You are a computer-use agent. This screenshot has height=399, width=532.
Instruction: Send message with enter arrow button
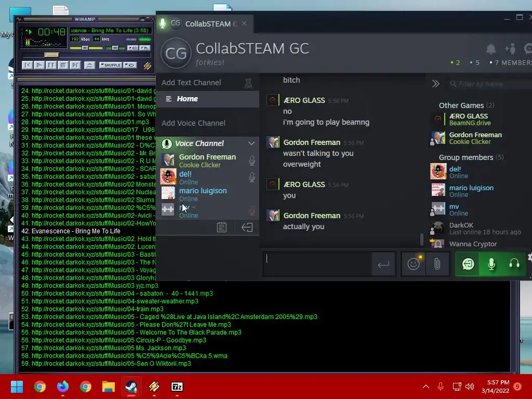(x=383, y=264)
